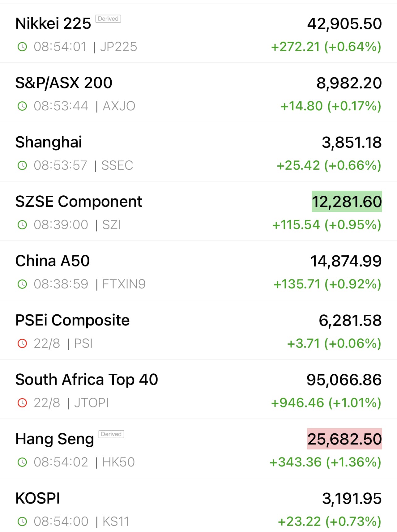Screen dimensions: 397x532
Task: Tap the Derived badge next to Hang Seng
Action: pos(111,434)
